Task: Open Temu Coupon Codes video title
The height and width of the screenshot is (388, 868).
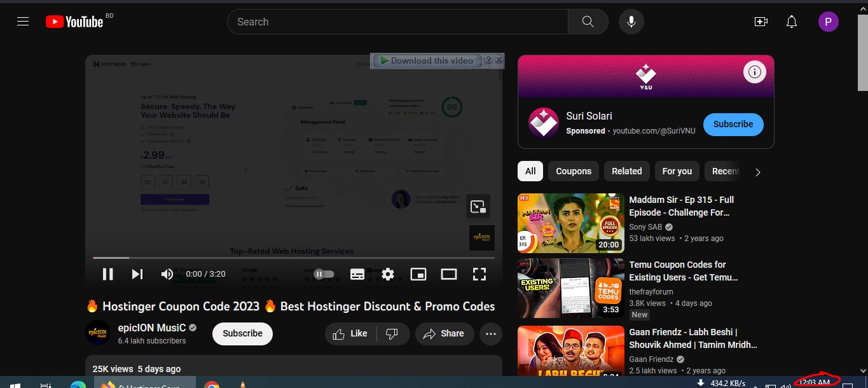Action: (x=684, y=271)
